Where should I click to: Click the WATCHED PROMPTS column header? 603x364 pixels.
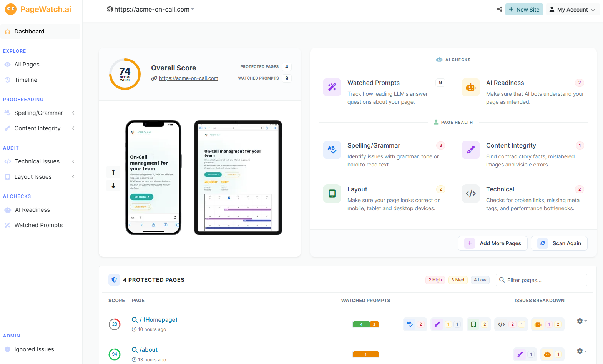366,301
